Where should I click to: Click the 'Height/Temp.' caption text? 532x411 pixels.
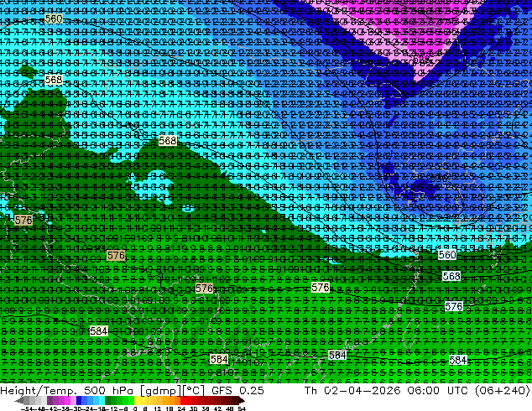40,391
